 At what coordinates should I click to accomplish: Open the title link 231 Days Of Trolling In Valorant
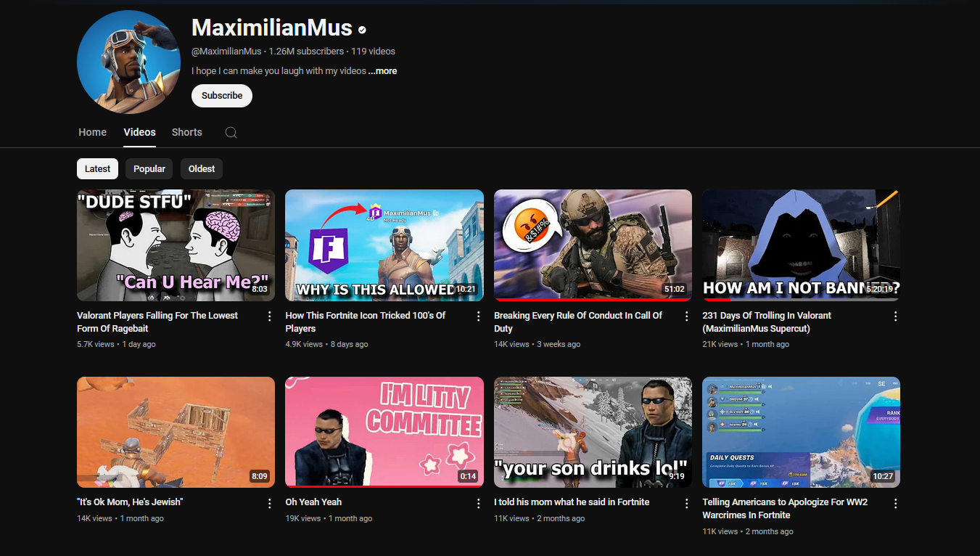767,322
